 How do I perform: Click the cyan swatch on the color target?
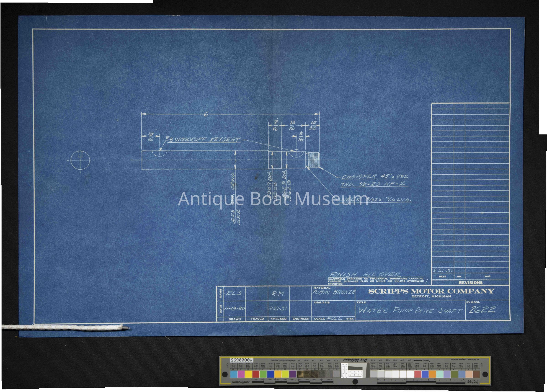pyautogui.click(x=233, y=374)
